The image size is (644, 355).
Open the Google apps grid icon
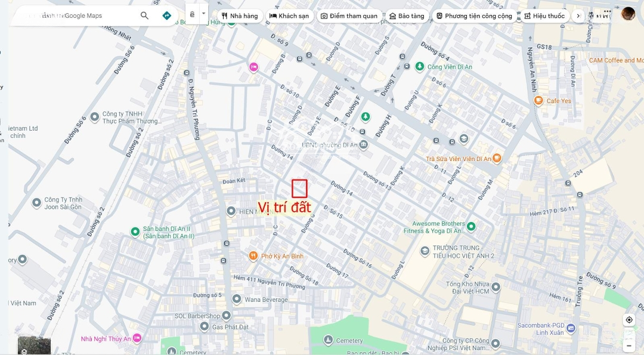(607, 14)
